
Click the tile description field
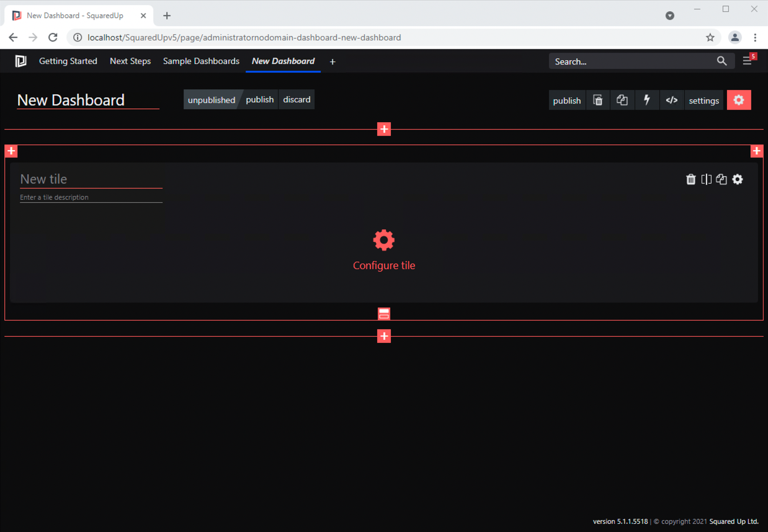tap(91, 197)
